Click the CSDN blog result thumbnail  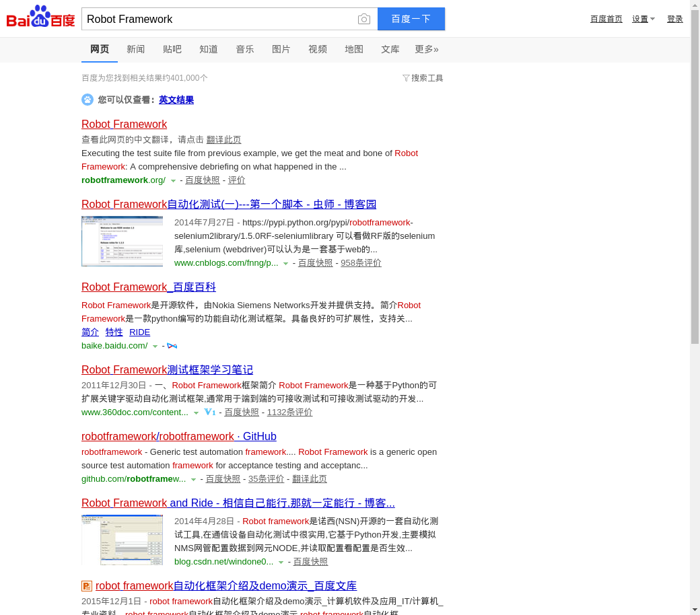point(122,540)
